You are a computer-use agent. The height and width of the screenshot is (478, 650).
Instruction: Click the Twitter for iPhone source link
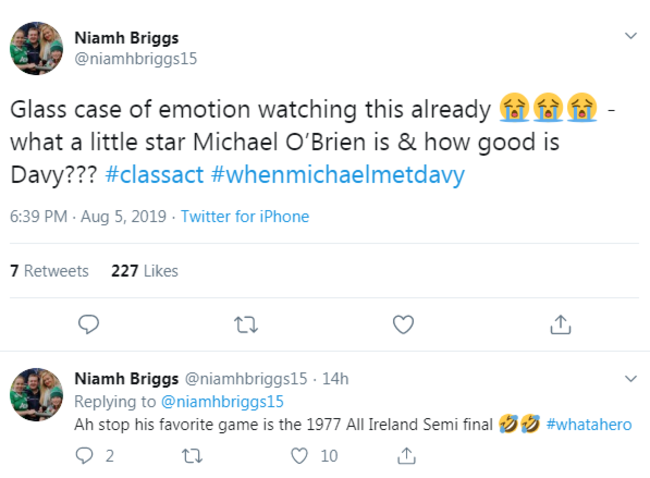(x=245, y=216)
